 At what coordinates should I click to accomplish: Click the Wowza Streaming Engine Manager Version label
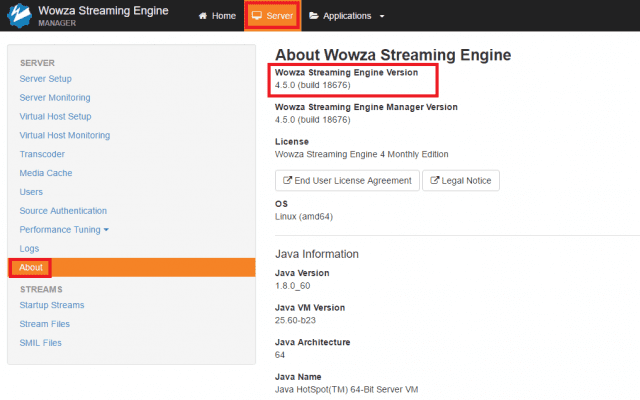(366, 107)
